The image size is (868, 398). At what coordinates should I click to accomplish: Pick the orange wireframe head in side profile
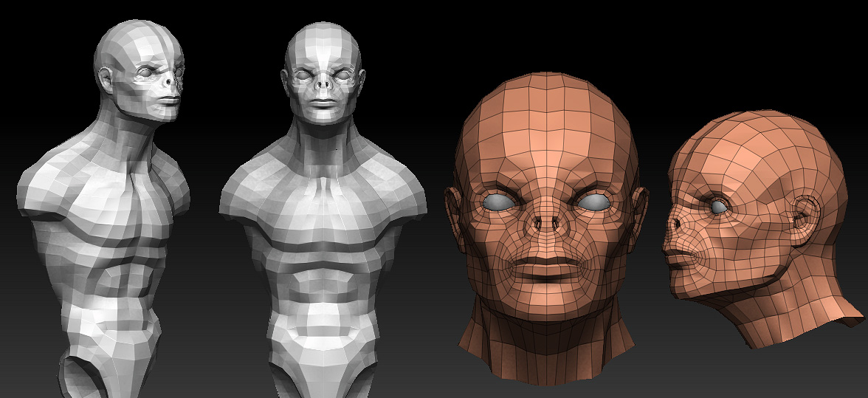763,228
